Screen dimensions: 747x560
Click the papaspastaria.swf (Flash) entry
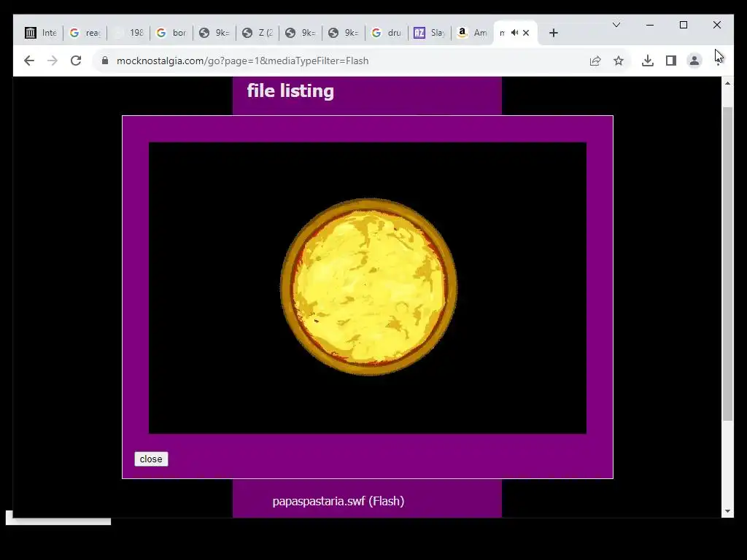(x=338, y=501)
